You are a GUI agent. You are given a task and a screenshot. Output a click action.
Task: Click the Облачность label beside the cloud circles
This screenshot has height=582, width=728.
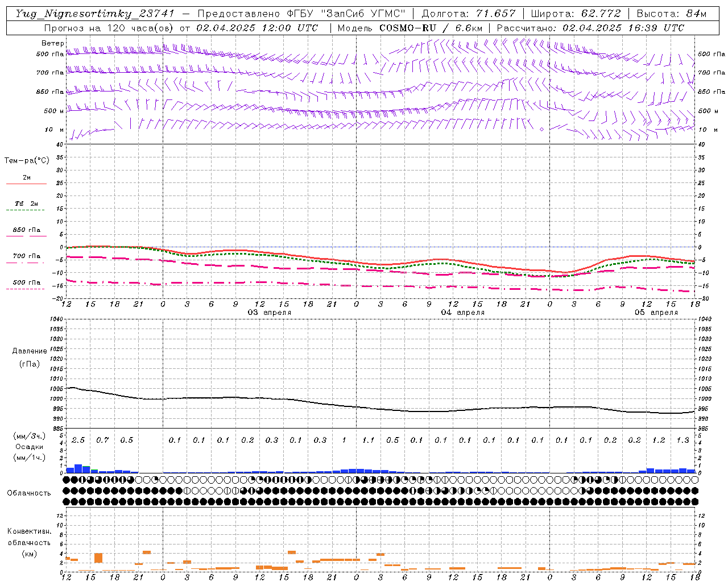point(29,493)
